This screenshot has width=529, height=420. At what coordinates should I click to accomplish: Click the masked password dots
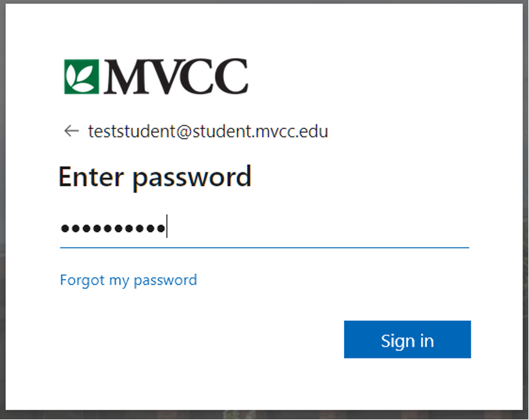[113, 228]
